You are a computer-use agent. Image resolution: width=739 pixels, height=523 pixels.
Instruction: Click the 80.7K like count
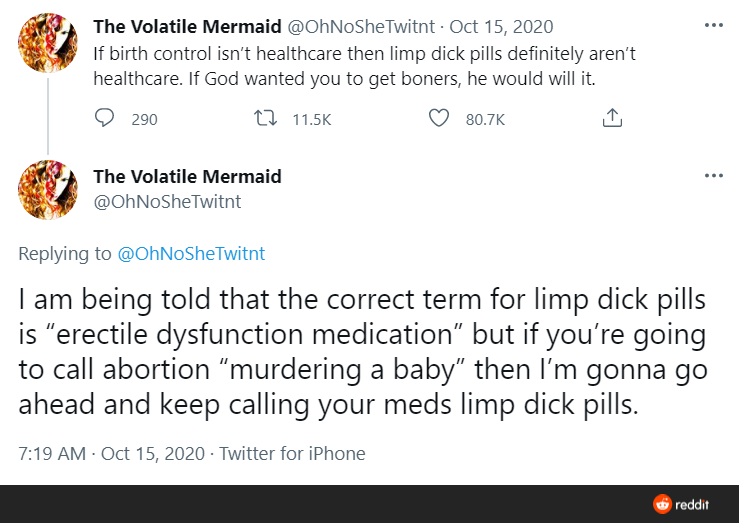(x=486, y=120)
